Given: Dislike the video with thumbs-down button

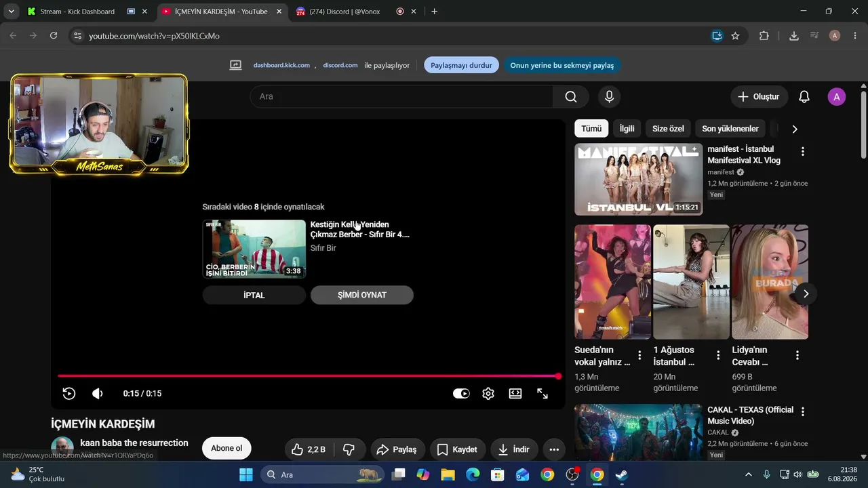Looking at the screenshot, I should pos(349,449).
